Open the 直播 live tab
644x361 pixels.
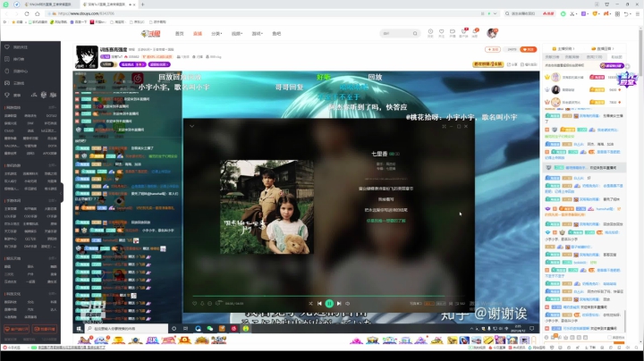pyautogui.click(x=198, y=34)
